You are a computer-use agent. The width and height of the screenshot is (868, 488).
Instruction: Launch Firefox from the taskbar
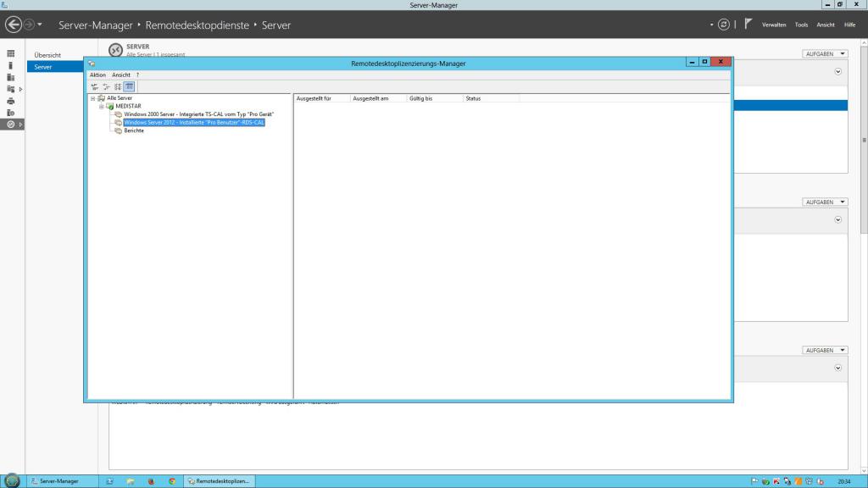(151, 481)
